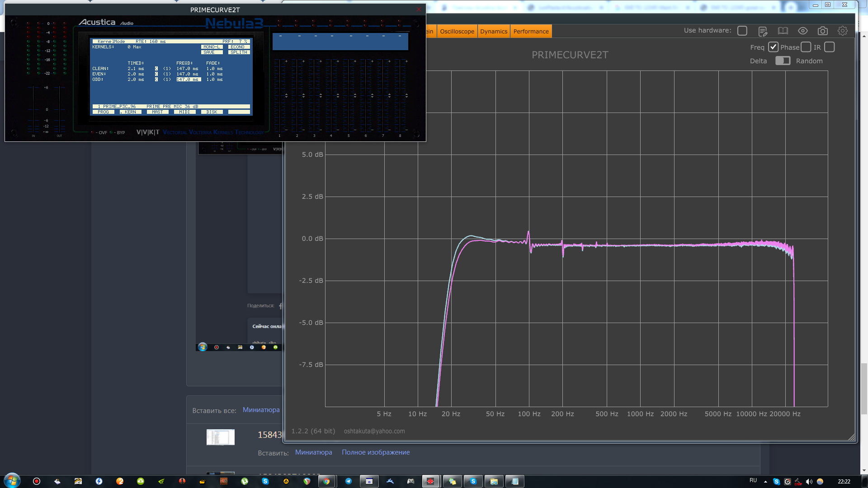
Task: Open the DISK page in Nebula3
Action: tap(212, 112)
